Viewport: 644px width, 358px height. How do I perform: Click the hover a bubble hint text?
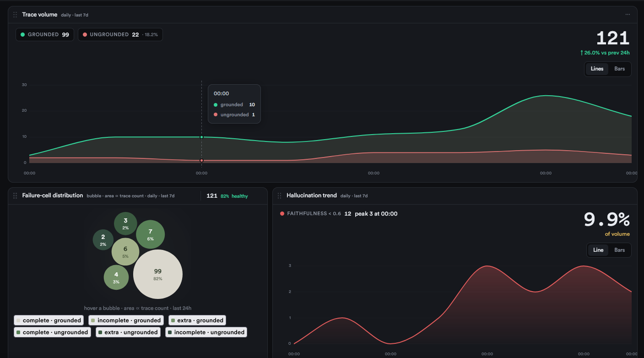coord(138,308)
